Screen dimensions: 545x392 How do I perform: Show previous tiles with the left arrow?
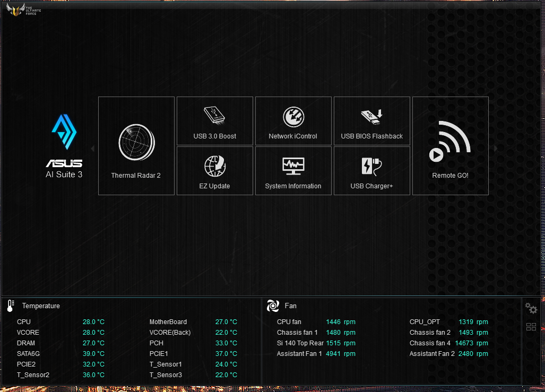93,149
